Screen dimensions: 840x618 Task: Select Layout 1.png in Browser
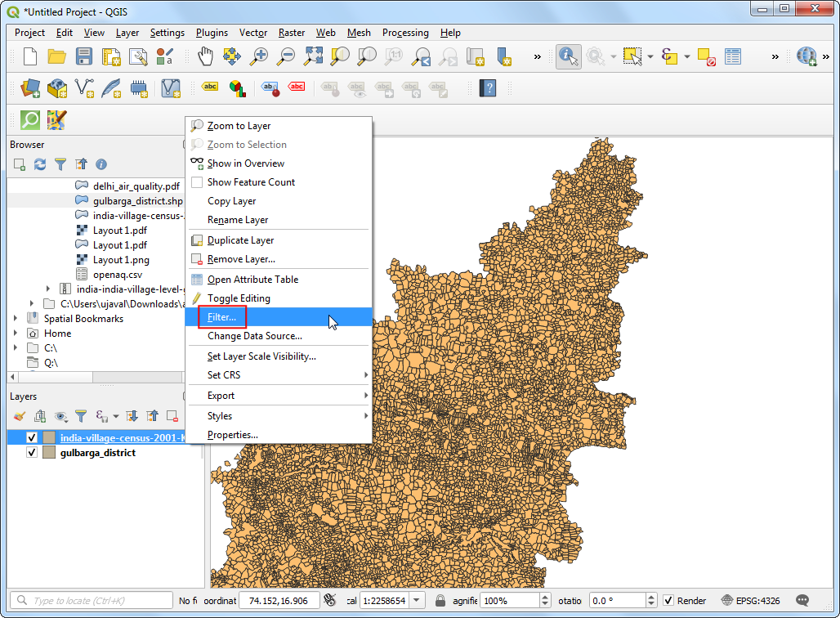pos(121,260)
